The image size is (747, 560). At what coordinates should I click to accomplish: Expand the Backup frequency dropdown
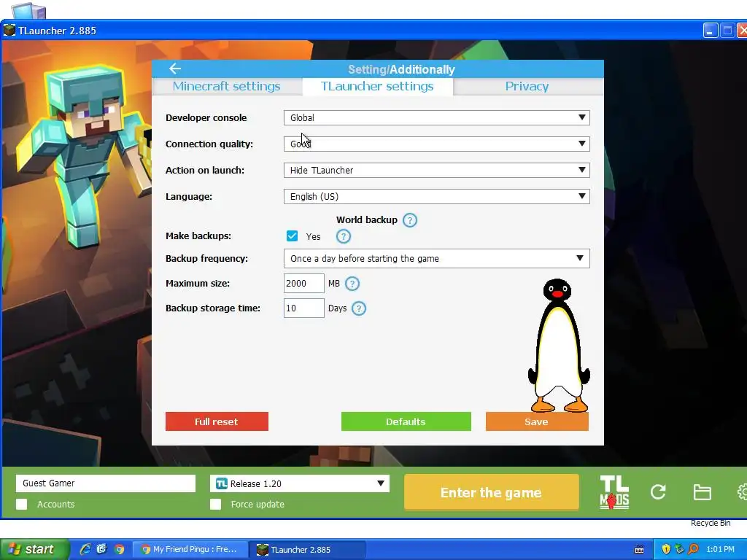[x=436, y=259]
